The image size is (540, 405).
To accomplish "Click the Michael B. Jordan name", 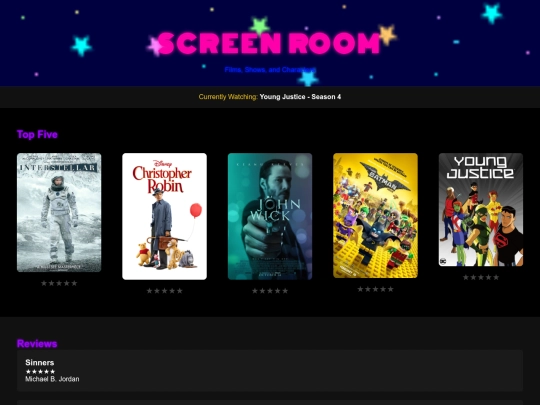I will point(52,379).
